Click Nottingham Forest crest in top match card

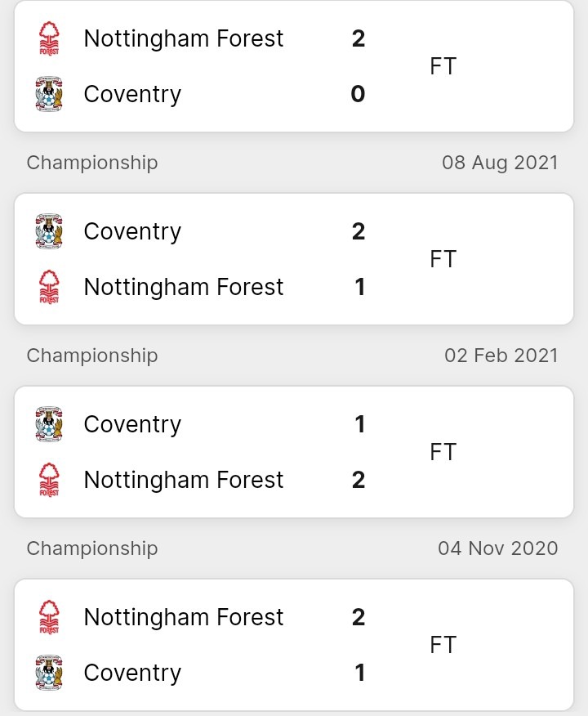pyautogui.click(x=49, y=38)
